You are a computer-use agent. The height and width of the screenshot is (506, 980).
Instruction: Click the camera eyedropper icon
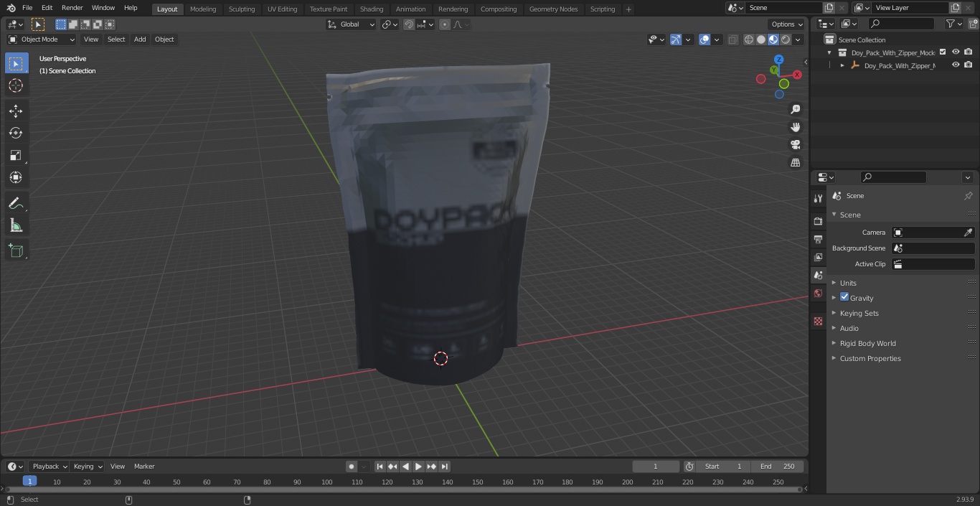pyautogui.click(x=968, y=233)
